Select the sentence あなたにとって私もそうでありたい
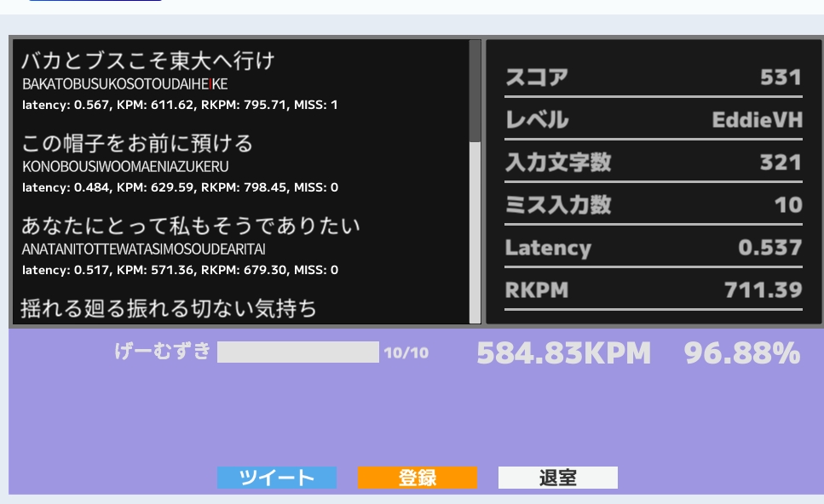Image resolution: width=824 pixels, height=504 pixels. click(190, 226)
